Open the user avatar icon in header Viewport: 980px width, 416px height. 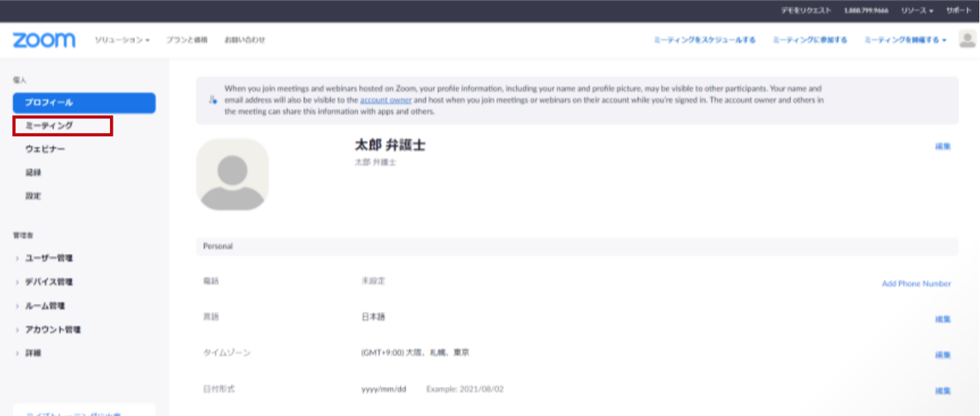(967, 40)
